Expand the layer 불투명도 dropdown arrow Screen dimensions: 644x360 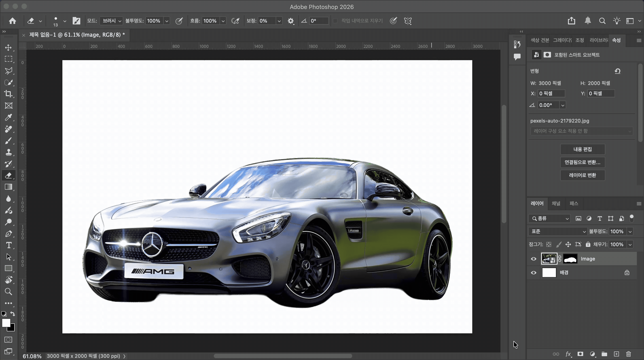[x=630, y=231]
